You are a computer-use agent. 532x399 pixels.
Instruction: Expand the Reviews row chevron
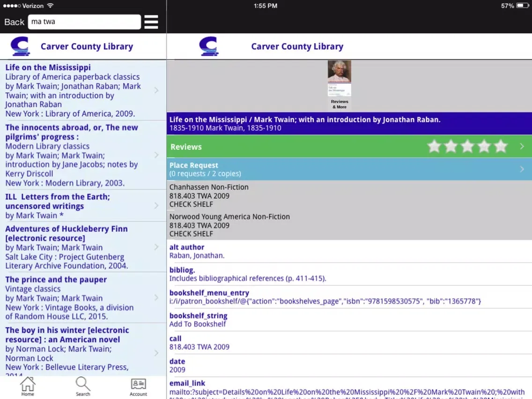pyautogui.click(x=522, y=147)
